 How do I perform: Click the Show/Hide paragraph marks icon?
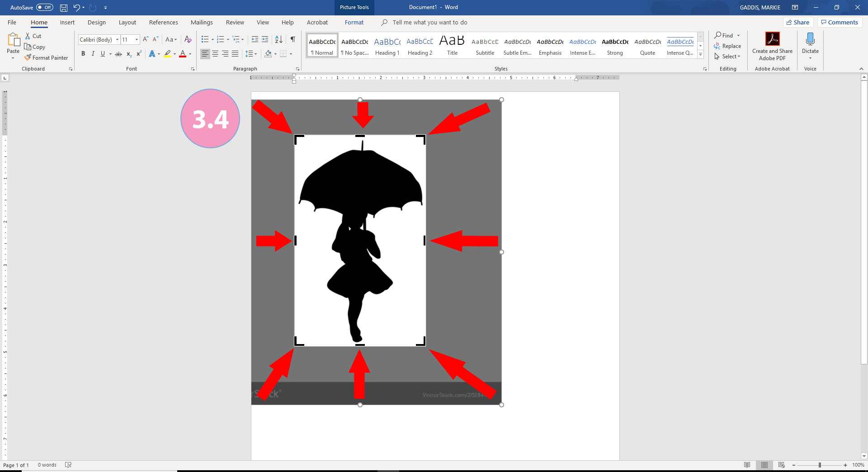point(293,39)
